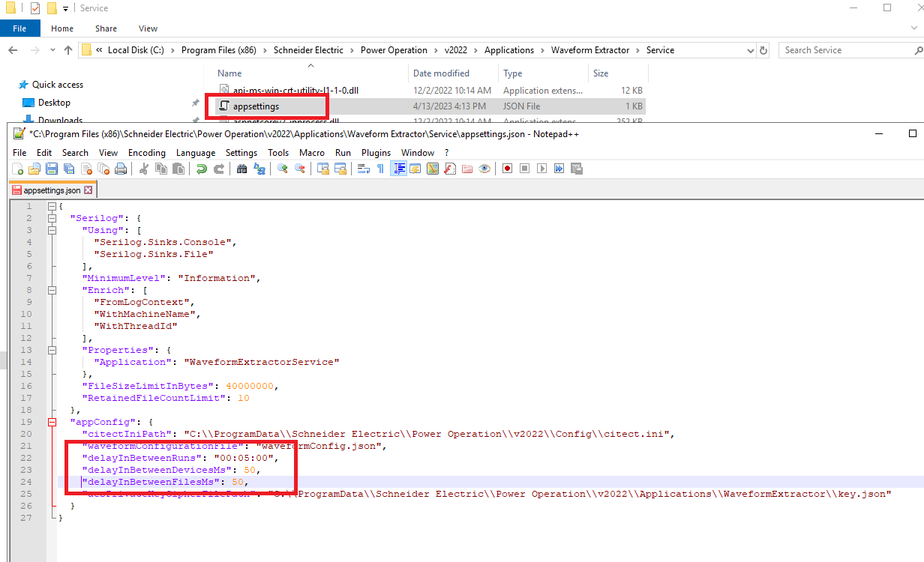This screenshot has width=924, height=562.
Task: Open the Window menu in Notepad++
Action: (x=418, y=152)
